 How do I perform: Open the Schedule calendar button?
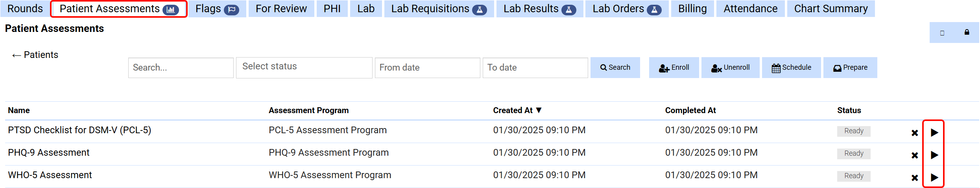(x=791, y=67)
